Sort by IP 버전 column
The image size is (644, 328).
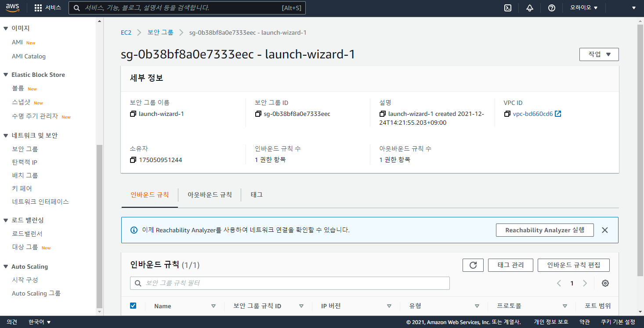tap(389, 306)
